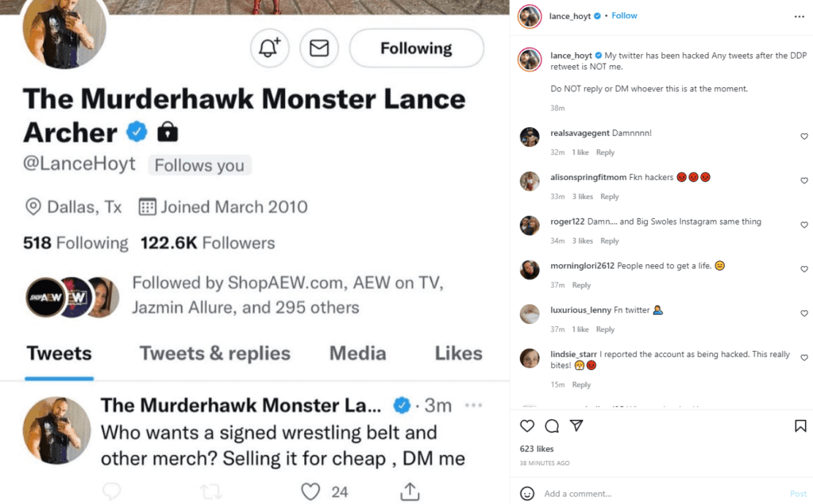Screen dimensions: 813x504
Task: Like the Instagram post heart
Action: 527,426
